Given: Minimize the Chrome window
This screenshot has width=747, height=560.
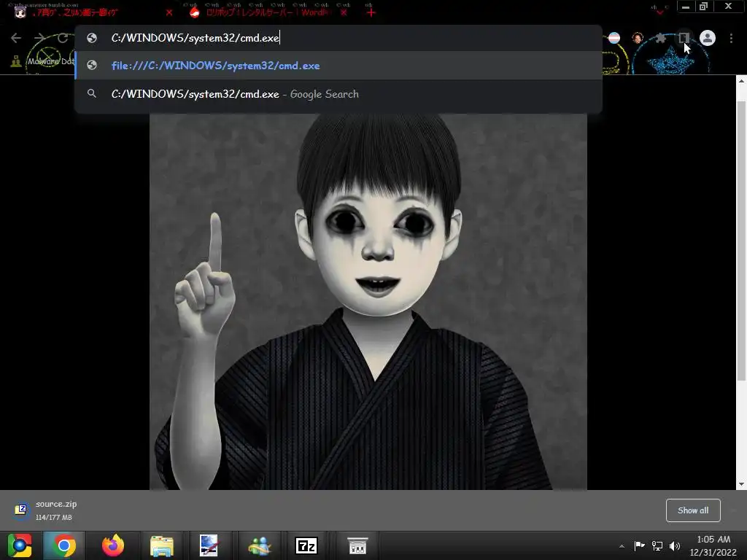Looking at the screenshot, I should pos(686,7).
